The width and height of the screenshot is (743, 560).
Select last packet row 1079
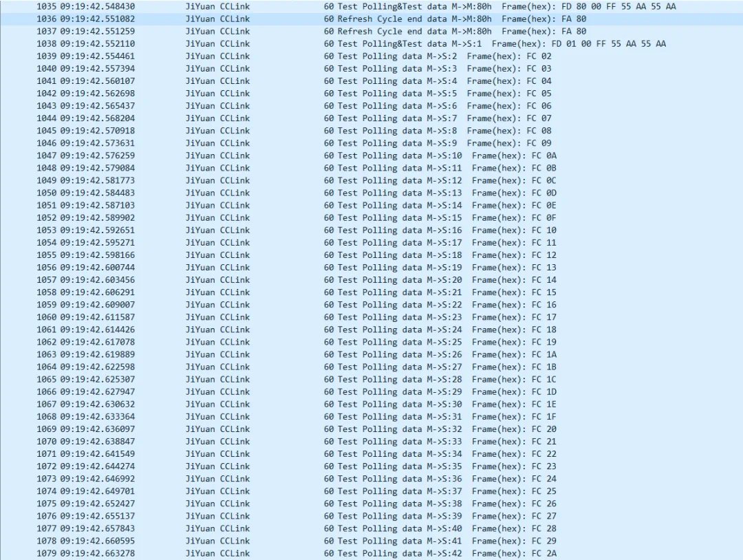click(371, 553)
